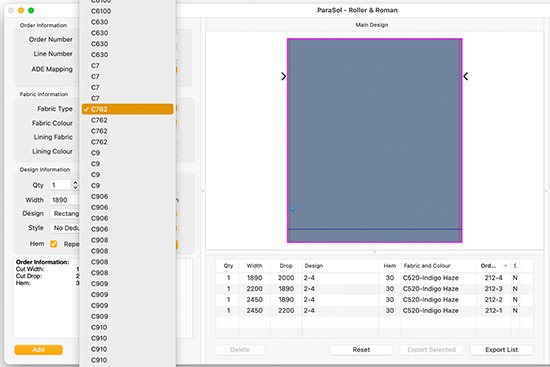
Task: Select the table row with order 212-2
Action: tap(375, 300)
